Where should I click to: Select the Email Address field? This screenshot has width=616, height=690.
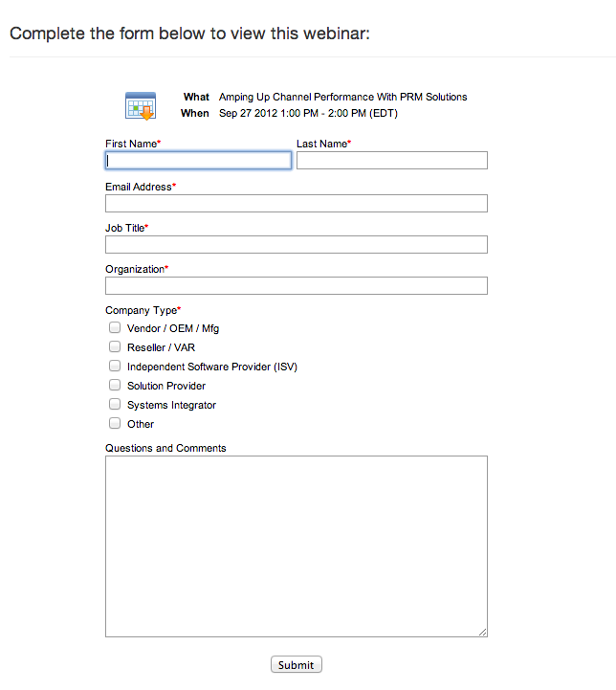tap(297, 203)
